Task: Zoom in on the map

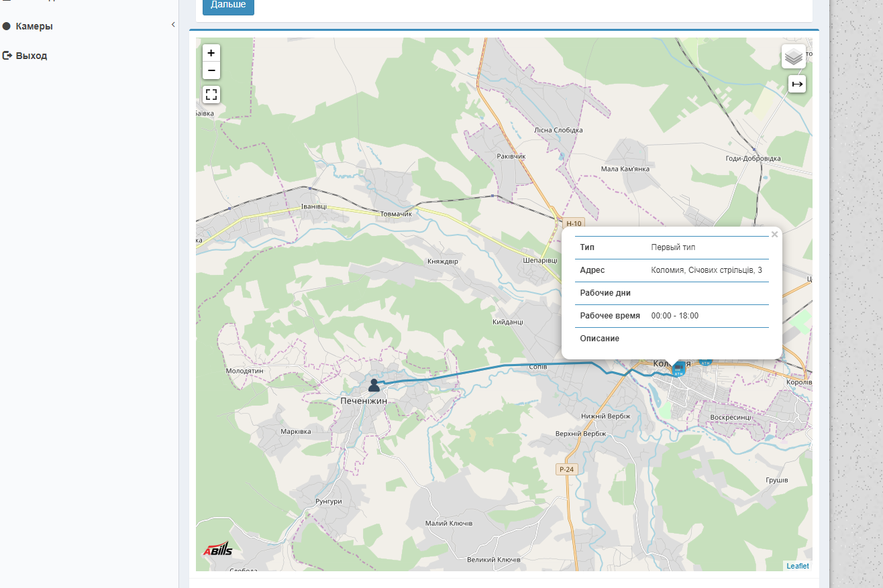Action: 211,53
